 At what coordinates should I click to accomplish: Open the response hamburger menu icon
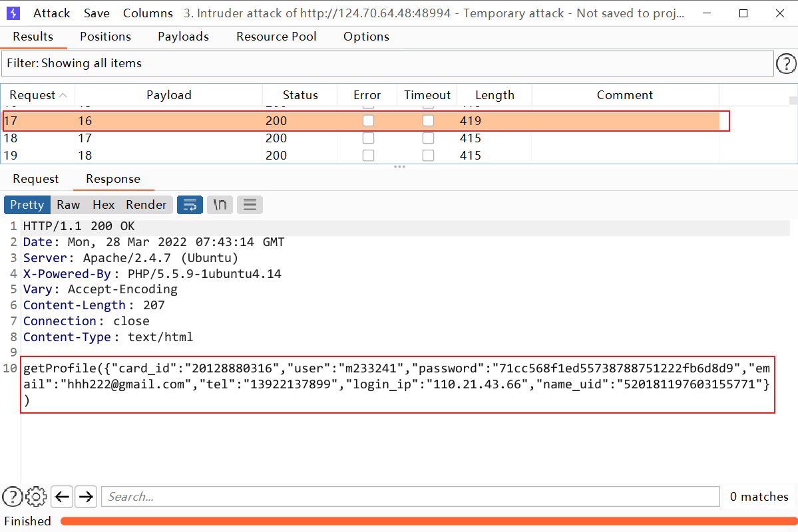pyautogui.click(x=250, y=205)
